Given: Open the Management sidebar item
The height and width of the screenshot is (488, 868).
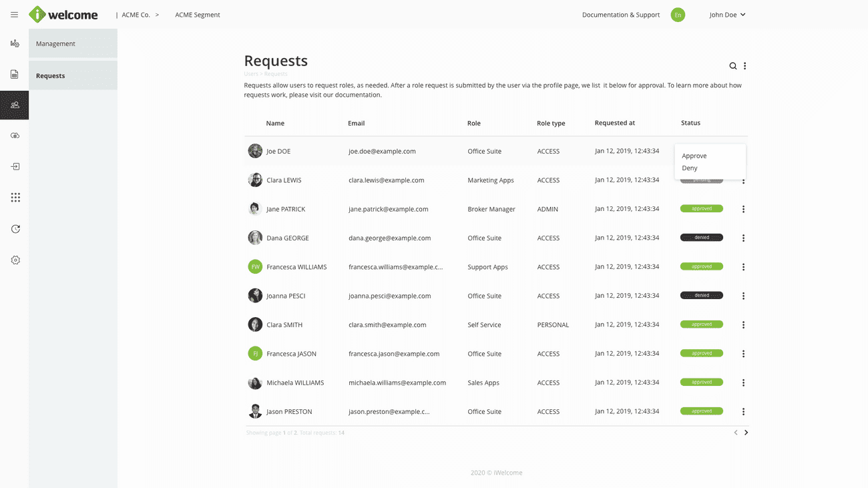Looking at the screenshot, I should click(73, 43).
